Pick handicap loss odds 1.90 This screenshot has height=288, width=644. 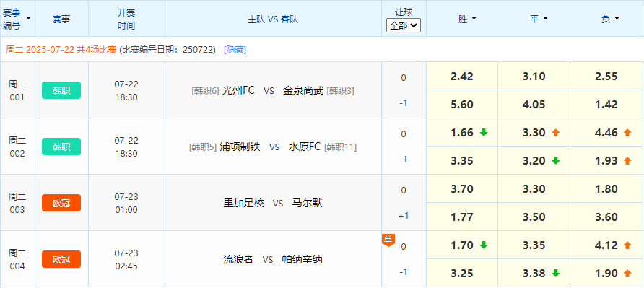(606, 274)
